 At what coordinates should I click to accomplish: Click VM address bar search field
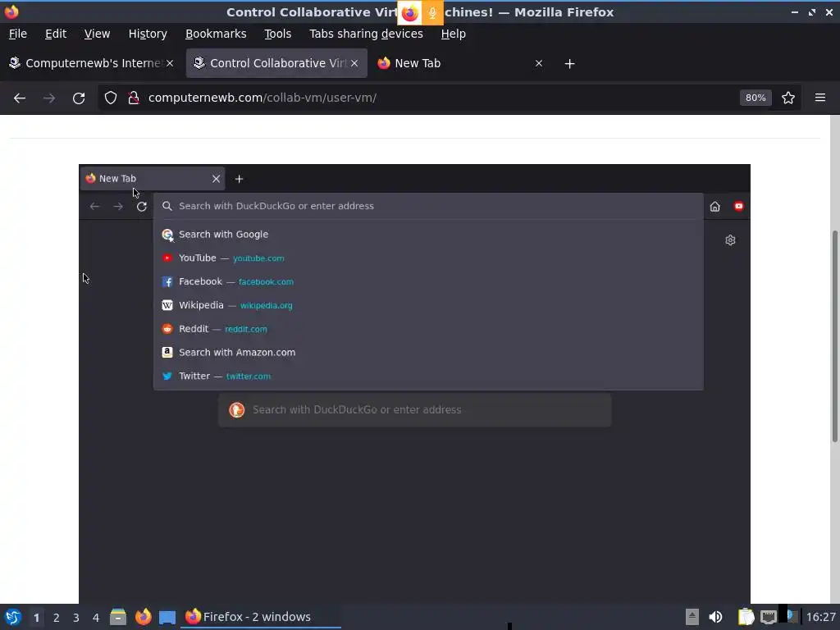tap(428, 206)
